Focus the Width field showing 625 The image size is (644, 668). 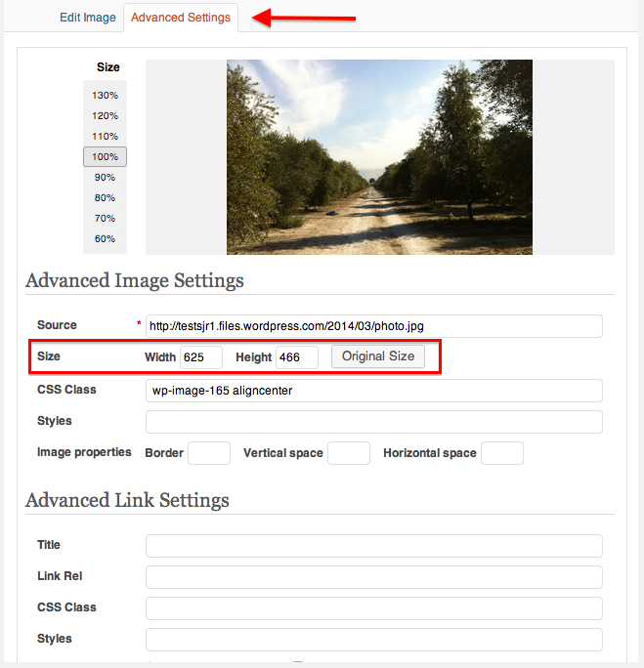coord(201,357)
